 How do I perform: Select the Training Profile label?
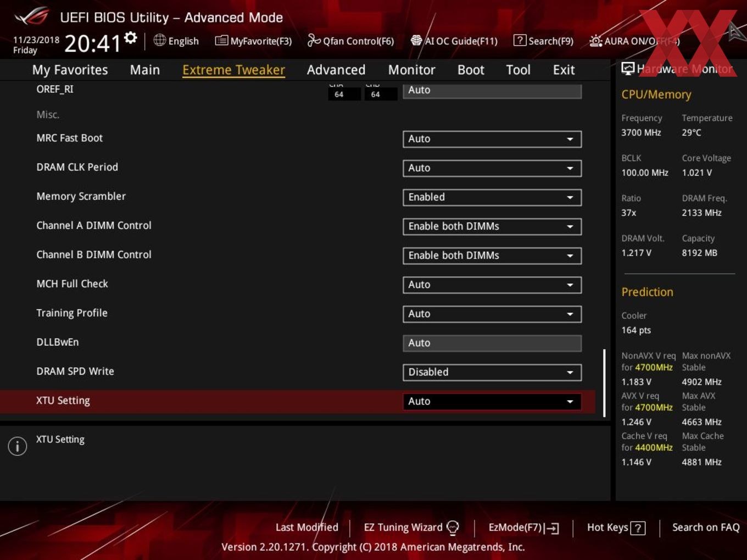click(72, 313)
